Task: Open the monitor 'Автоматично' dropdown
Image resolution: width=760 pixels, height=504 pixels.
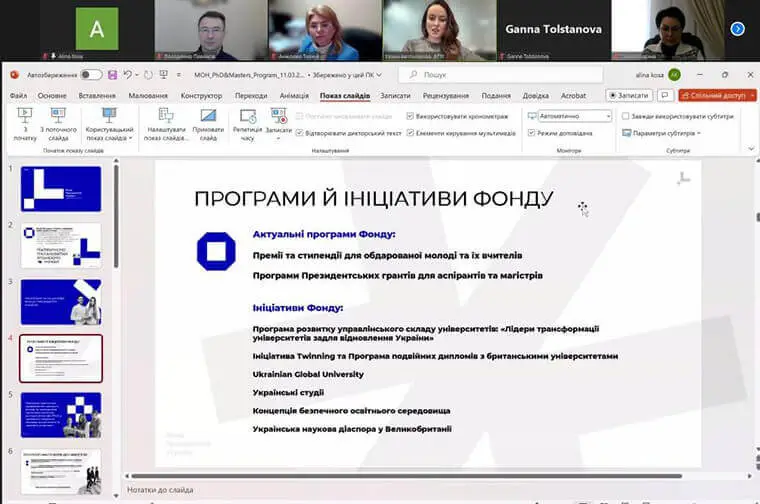Action: point(568,116)
